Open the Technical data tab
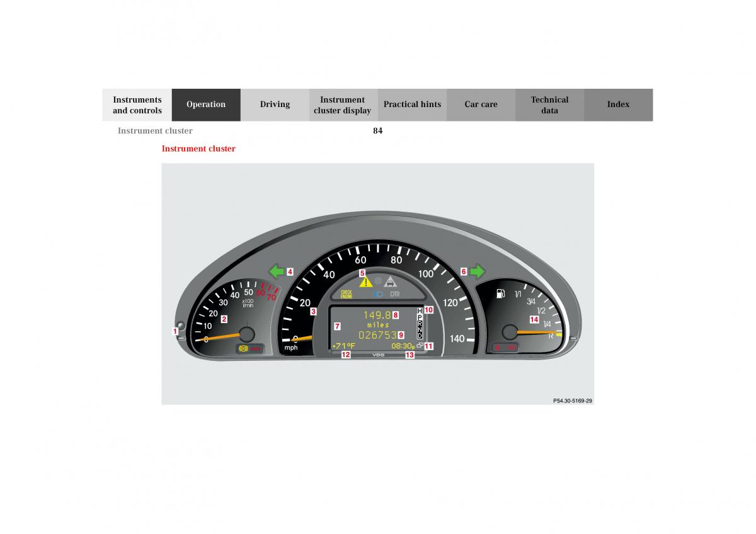Image resolution: width=756 pixels, height=534 pixels. coord(549,105)
